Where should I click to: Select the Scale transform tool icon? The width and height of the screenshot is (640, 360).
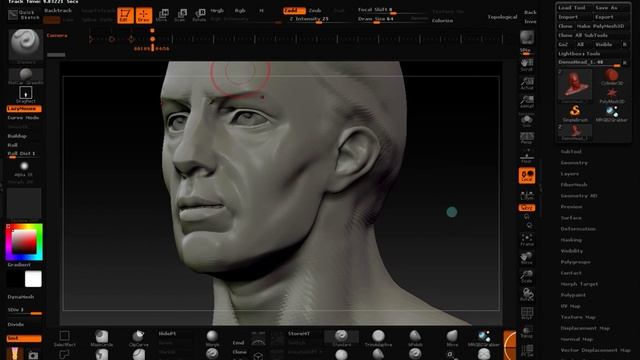[180, 15]
